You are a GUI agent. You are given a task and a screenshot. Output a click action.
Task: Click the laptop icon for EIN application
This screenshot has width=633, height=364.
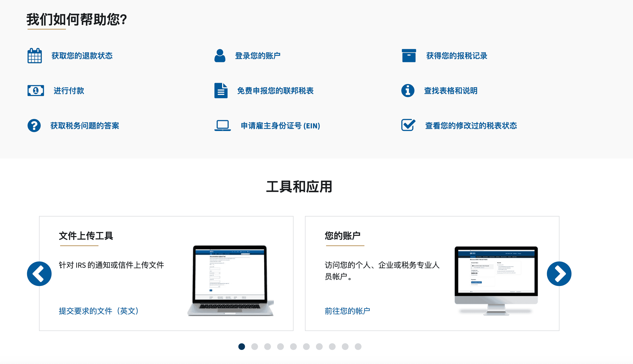(x=222, y=125)
